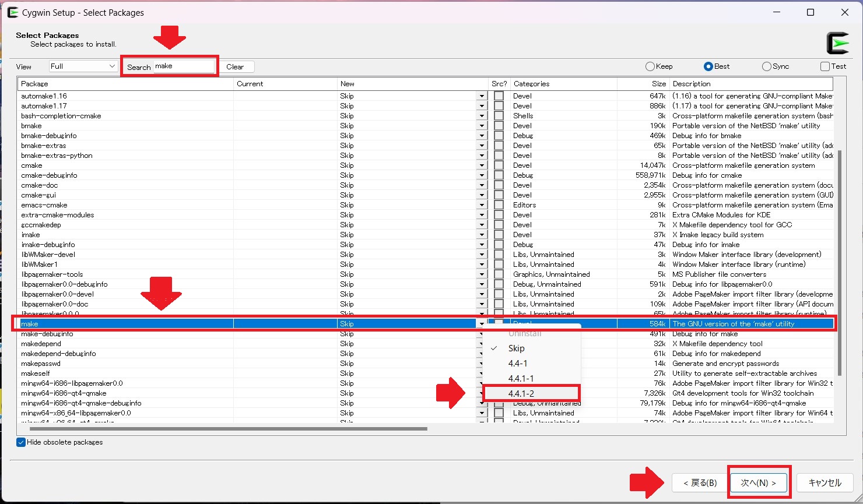Uncheck Hide obsolete packages
This screenshot has height=504, width=863.
click(22, 442)
